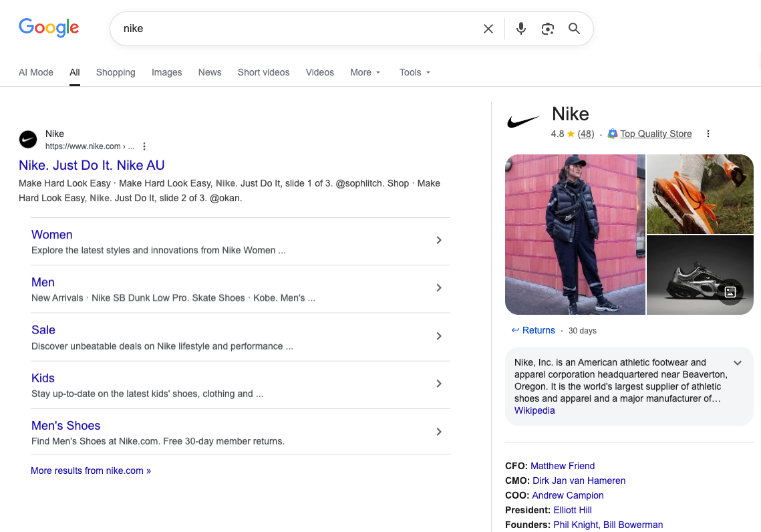Open Andrew Campion COO link
Image resolution: width=761 pixels, height=532 pixels.
point(568,495)
